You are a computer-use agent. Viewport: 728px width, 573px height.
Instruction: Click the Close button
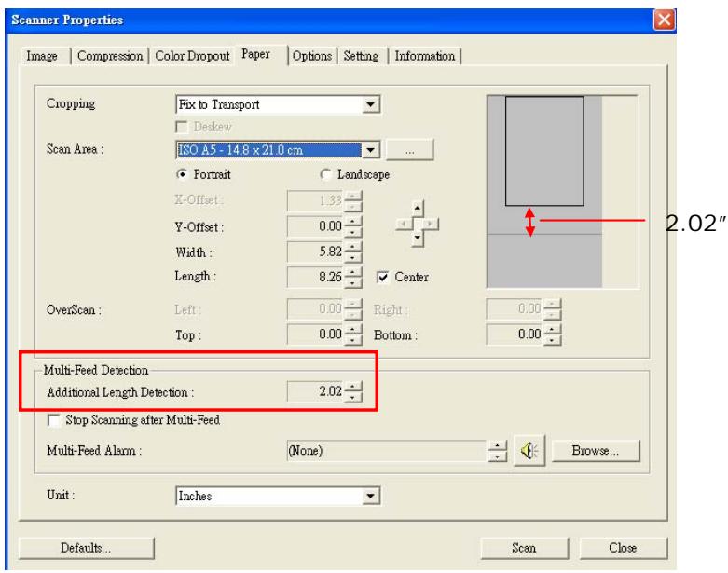tap(623, 548)
